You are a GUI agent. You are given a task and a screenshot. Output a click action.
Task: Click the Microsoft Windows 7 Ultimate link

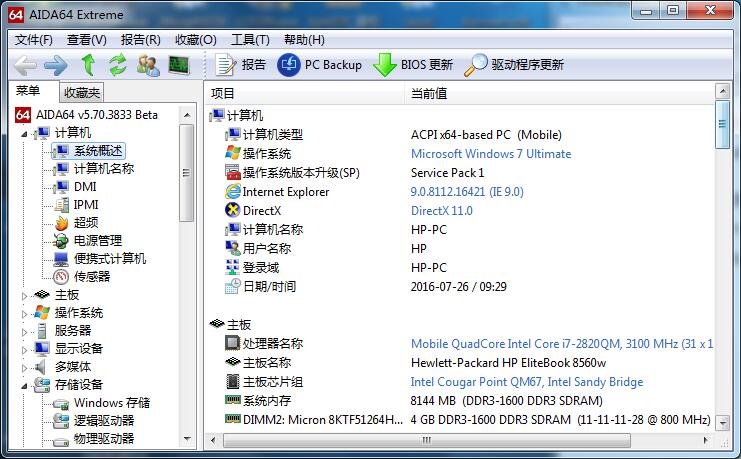tap(491, 154)
